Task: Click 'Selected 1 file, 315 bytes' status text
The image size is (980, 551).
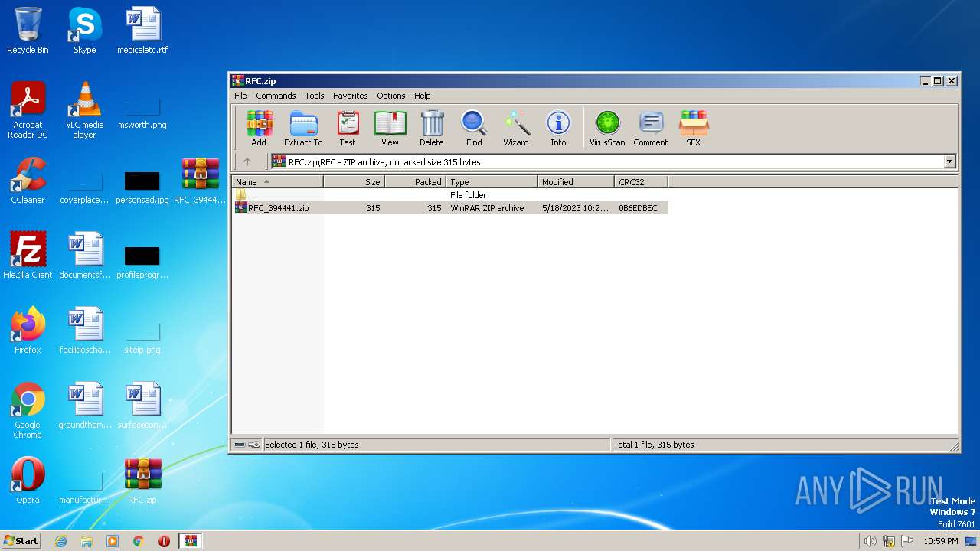Action: pyautogui.click(x=312, y=445)
